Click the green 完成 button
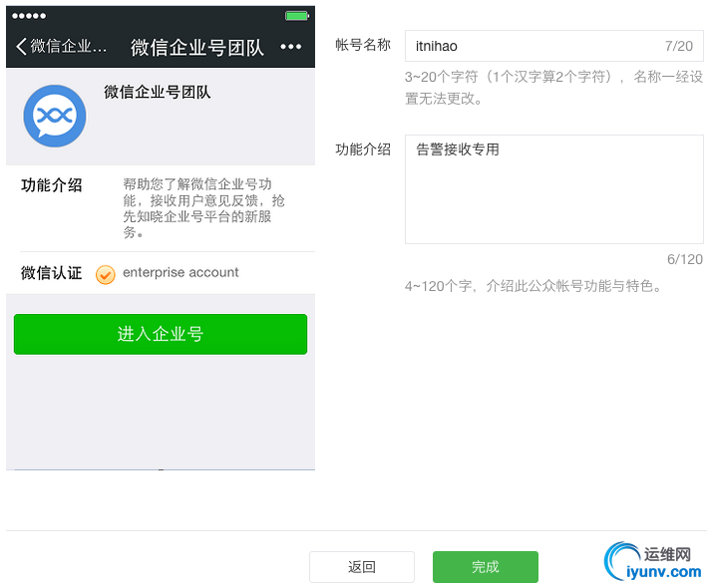 [486, 567]
